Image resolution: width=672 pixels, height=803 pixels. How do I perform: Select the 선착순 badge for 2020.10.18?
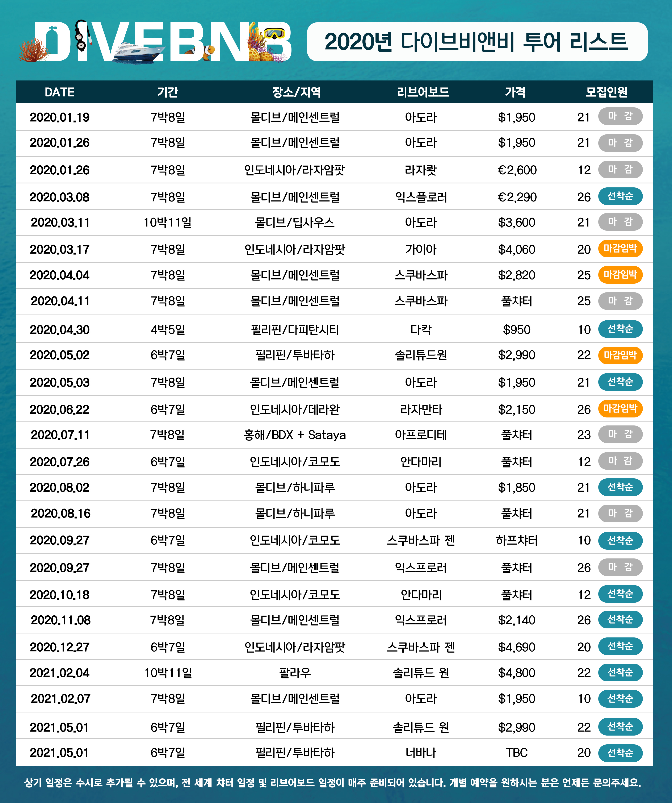click(620, 594)
